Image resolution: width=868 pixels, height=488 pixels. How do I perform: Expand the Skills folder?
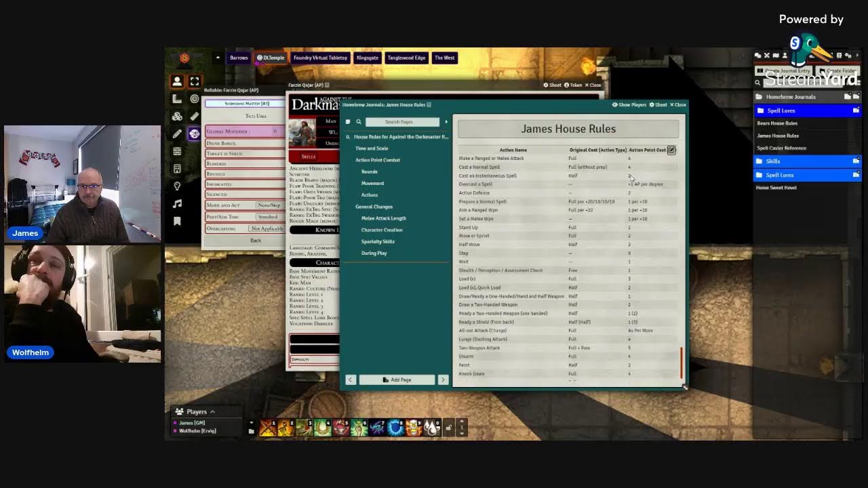coord(807,161)
